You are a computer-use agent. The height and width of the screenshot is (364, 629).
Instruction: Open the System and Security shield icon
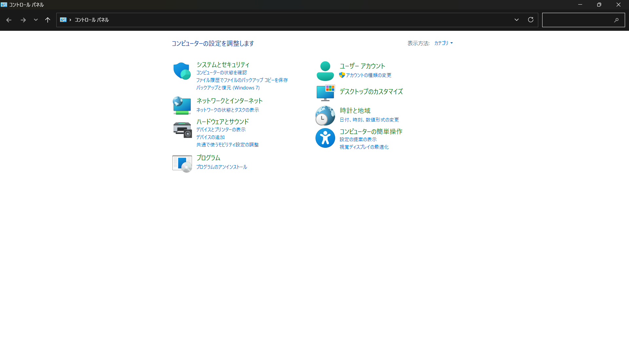182,71
